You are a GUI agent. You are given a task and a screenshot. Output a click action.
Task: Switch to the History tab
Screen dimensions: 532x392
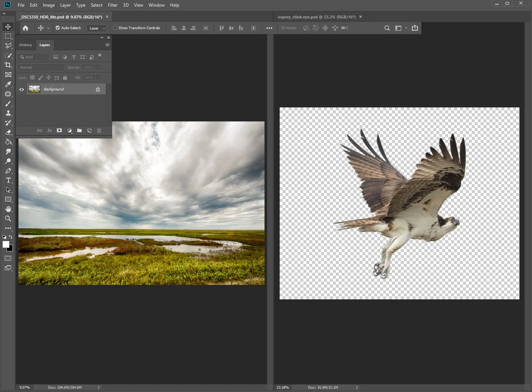click(25, 45)
